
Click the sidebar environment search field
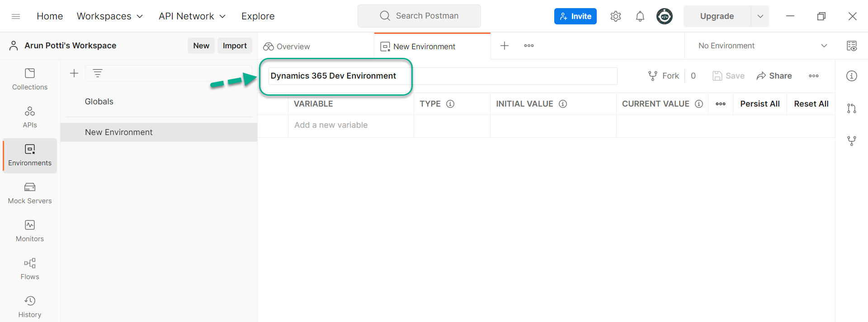168,73
